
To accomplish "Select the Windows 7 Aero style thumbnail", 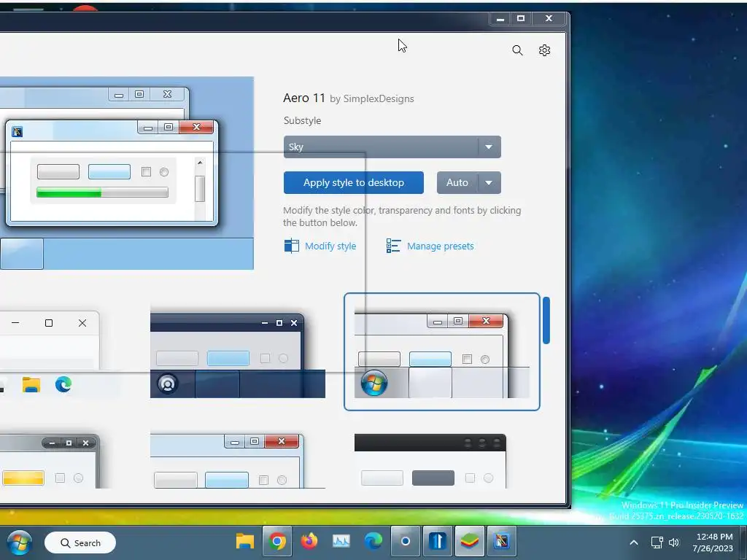I will point(441,351).
